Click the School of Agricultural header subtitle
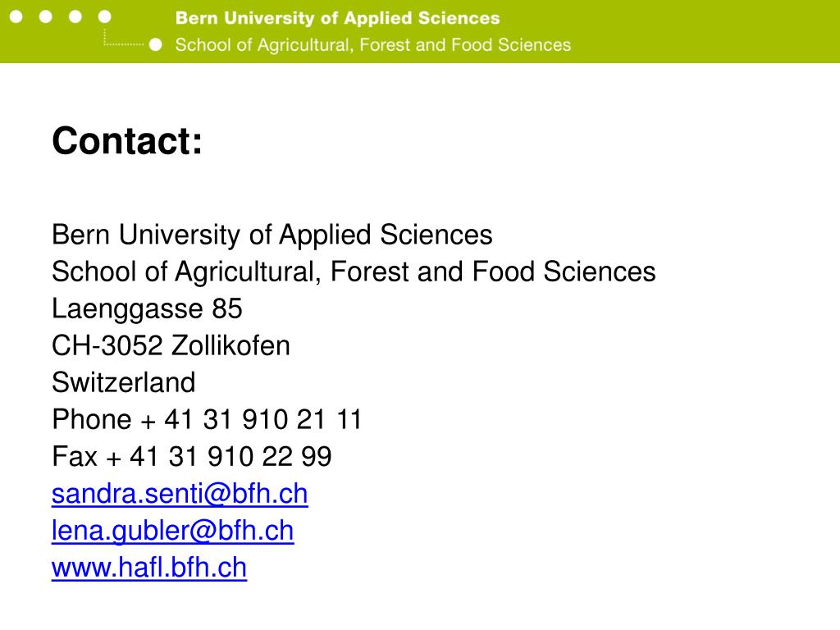This screenshot has width=840, height=630. (373, 45)
